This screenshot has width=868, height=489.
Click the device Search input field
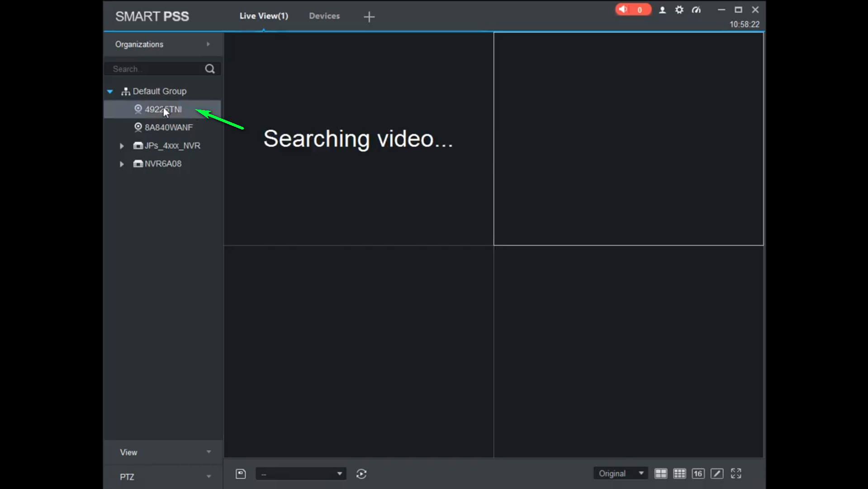[x=154, y=69]
